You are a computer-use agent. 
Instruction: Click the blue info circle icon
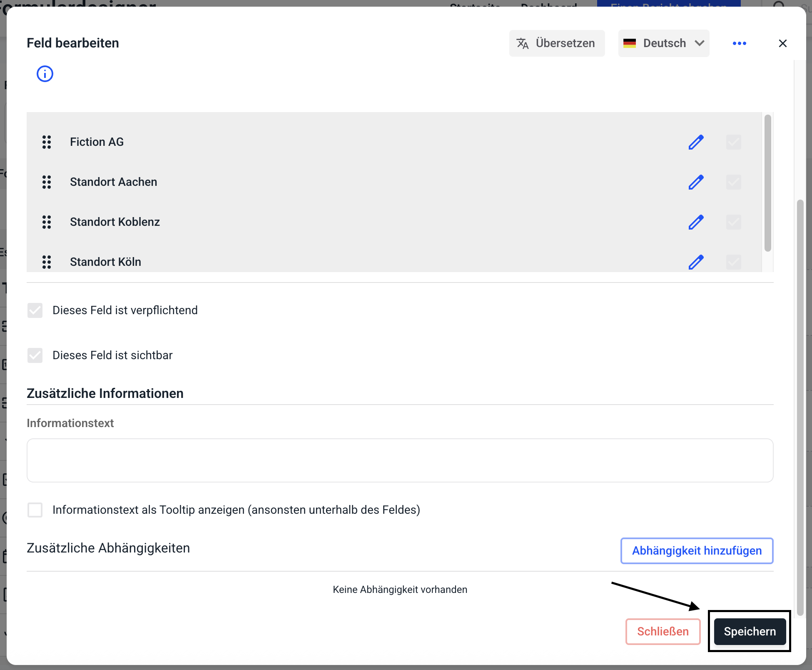pyautogui.click(x=45, y=74)
